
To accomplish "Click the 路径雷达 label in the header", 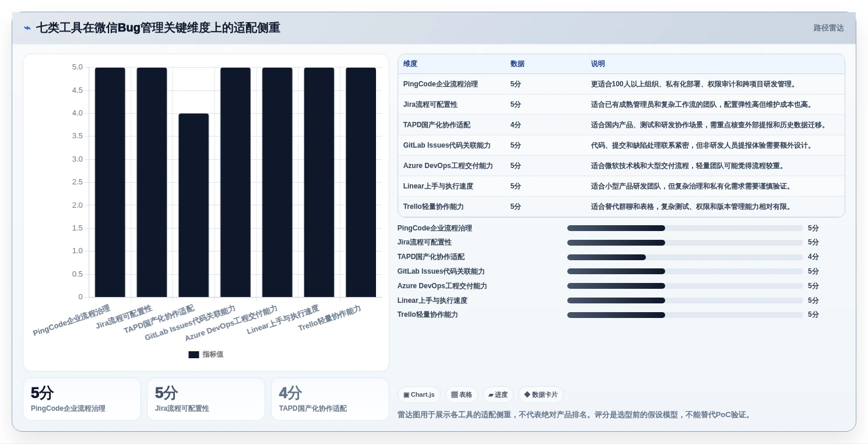I will pyautogui.click(x=828, y=28).
